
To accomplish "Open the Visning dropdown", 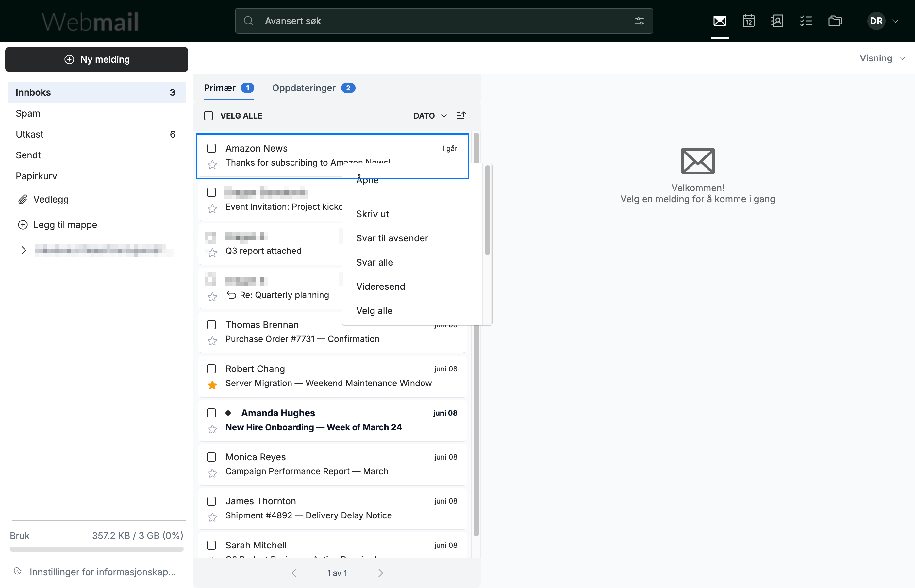I will pyautogui.click(x=882, y=58).
